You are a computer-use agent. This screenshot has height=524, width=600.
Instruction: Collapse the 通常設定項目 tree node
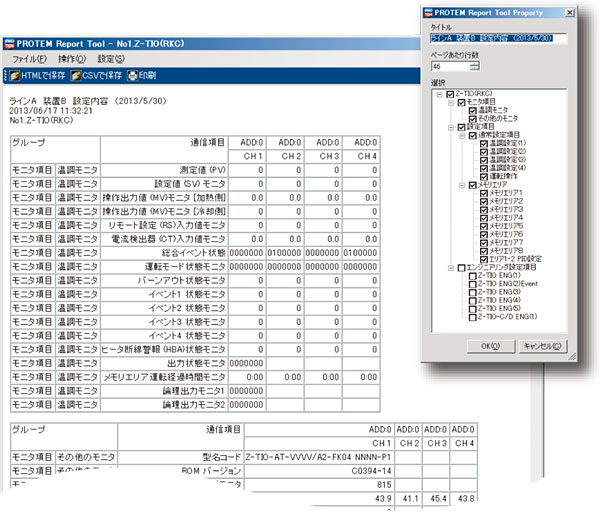tap(462, 136)
